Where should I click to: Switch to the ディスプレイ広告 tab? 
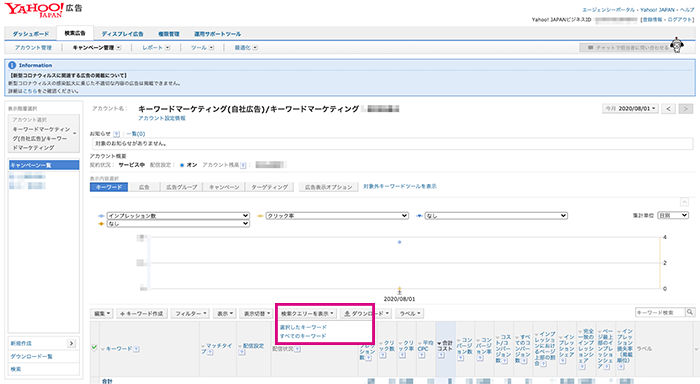pos(122,34)
